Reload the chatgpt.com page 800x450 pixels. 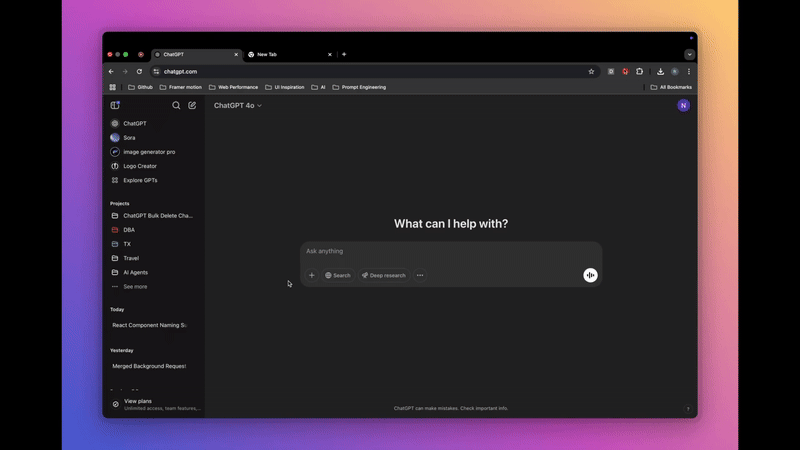coord(139,72)
